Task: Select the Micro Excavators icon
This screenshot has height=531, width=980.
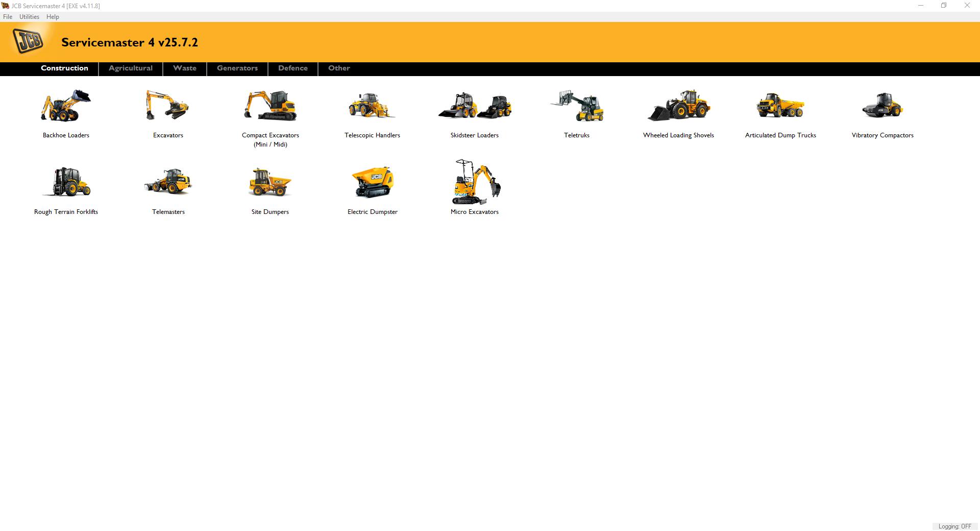Action: 476,182
